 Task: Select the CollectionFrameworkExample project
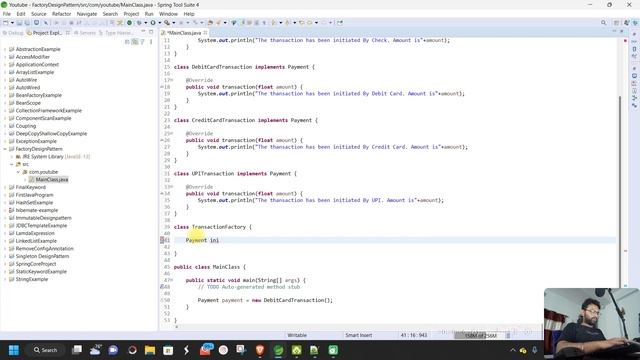49,111
